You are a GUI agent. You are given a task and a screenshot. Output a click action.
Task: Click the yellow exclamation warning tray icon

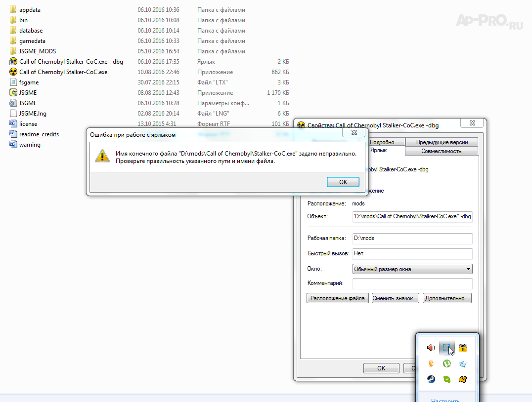point(462,347)
